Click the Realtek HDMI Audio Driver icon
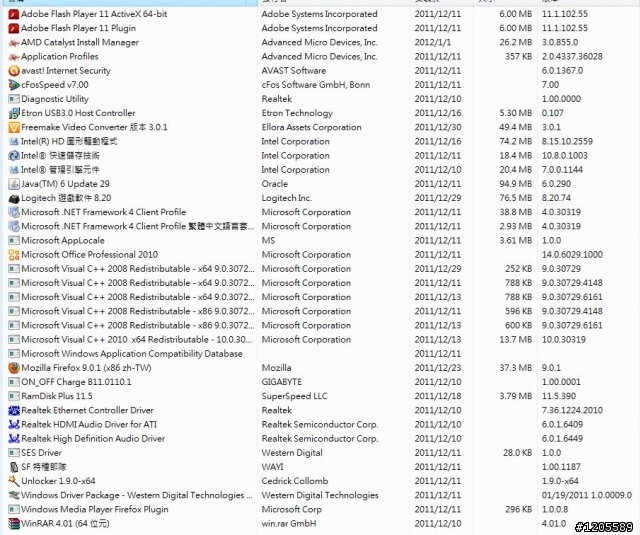The height and width of the screenshot is (535, 640). pos(14,425)
